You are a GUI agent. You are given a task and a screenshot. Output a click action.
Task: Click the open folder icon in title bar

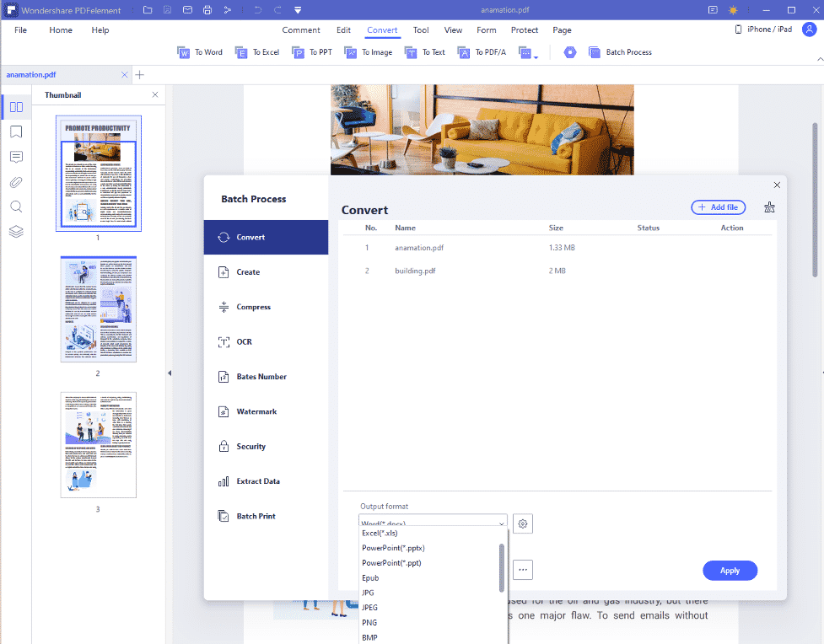148,10
